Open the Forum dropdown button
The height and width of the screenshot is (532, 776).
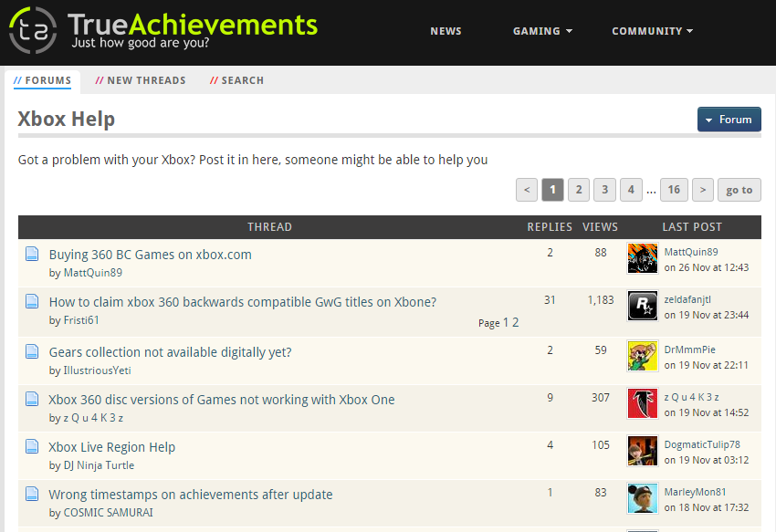pyautogui.click(x=729, y=120)
